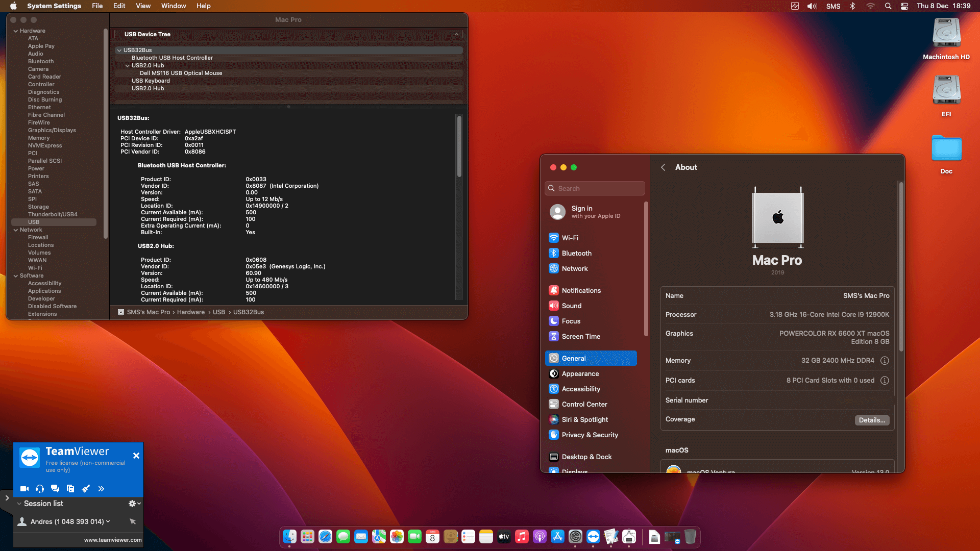Select Bluetooth USB Host Controller row
This screenshot has width=980, height=551.
point(289,58)
